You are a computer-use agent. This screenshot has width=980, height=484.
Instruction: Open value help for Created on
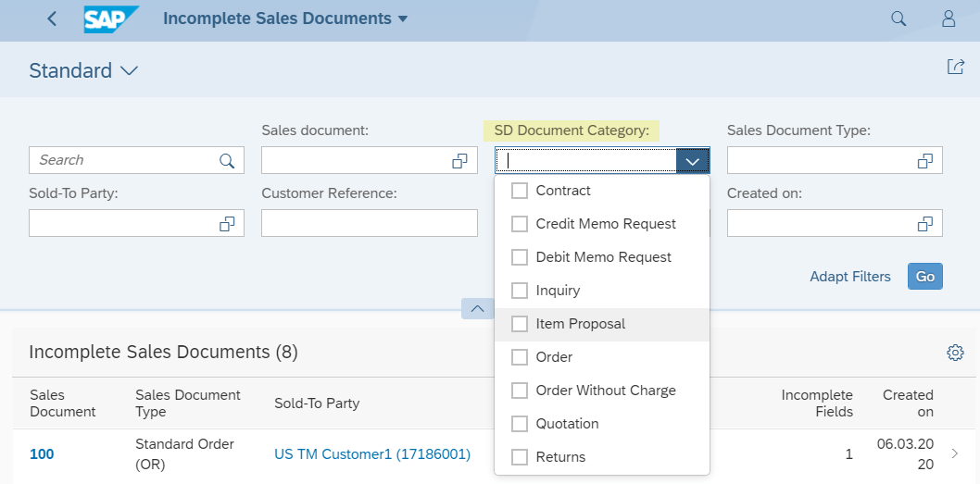[924, 224]
